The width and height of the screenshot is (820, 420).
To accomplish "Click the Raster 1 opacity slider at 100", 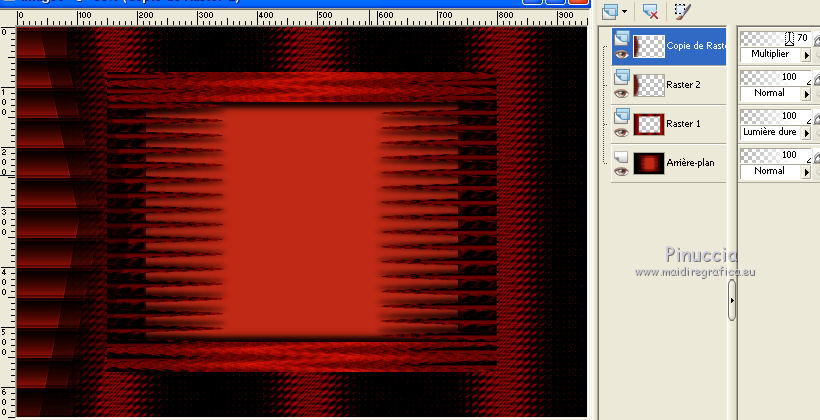I will pyautogui.click(x=776, y=116).
